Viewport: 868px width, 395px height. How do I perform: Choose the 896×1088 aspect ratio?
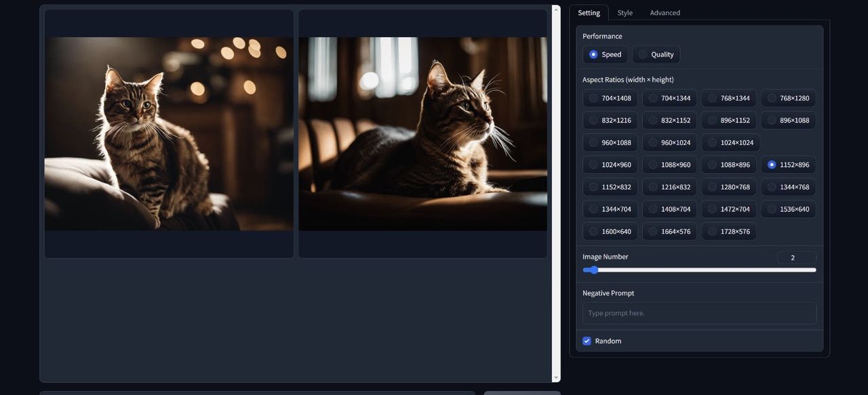(788, 121)
